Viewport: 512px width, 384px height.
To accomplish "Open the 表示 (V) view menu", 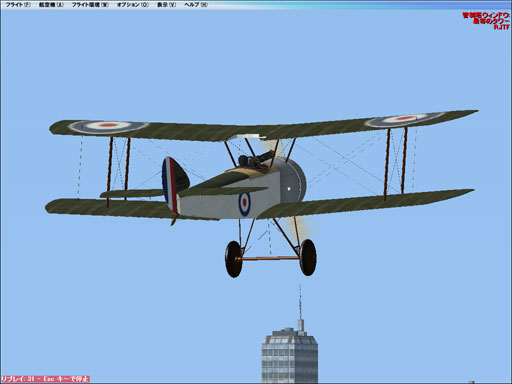I will tap(166, 5).
